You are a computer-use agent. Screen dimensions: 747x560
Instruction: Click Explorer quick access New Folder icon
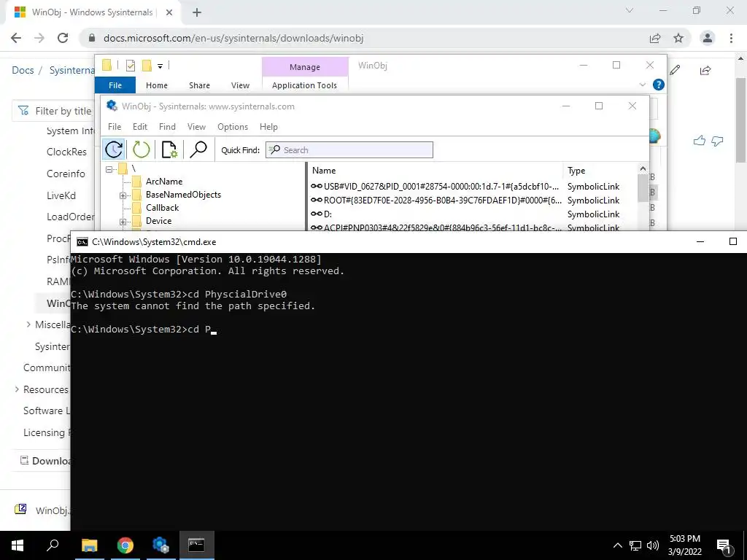[x=147, y=66]
